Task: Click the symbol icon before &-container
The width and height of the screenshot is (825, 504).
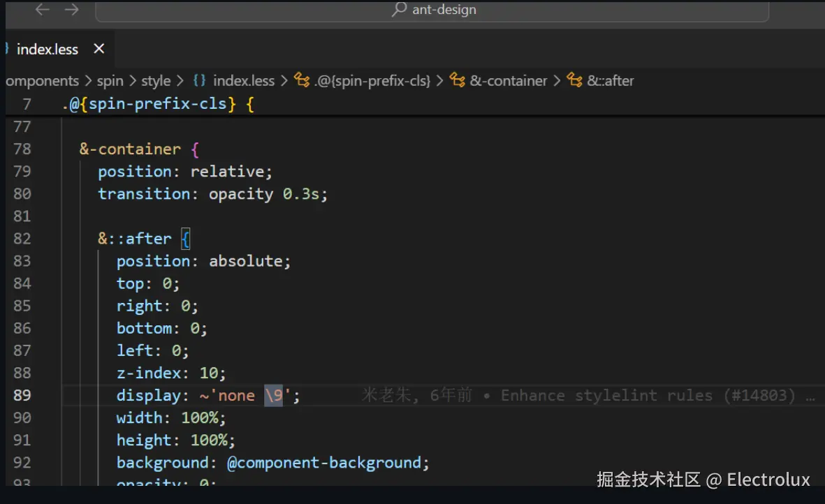Action: 458,80
